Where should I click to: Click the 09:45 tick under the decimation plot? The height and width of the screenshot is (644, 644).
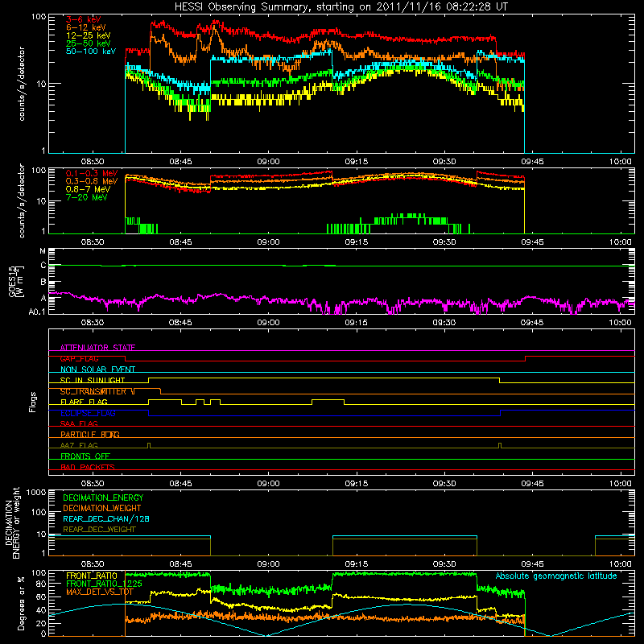point(532,564)
